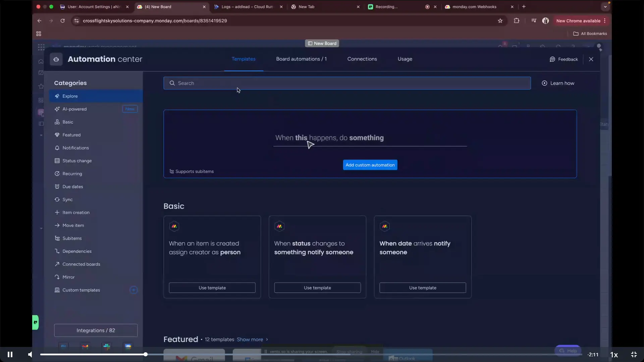
Task: Expand Chrome tab search dropdown arrow
Action: point(605,7)
